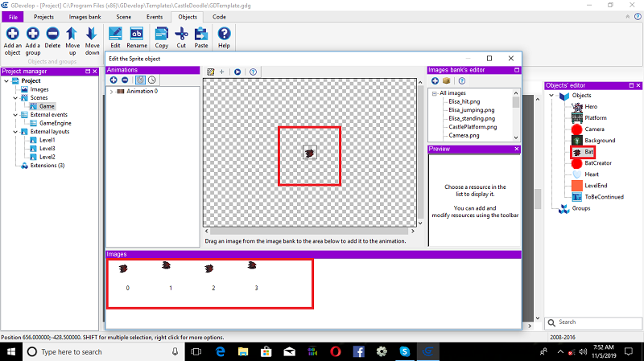
Task: Open sprite editor help icon
Action: pos(253,72)
